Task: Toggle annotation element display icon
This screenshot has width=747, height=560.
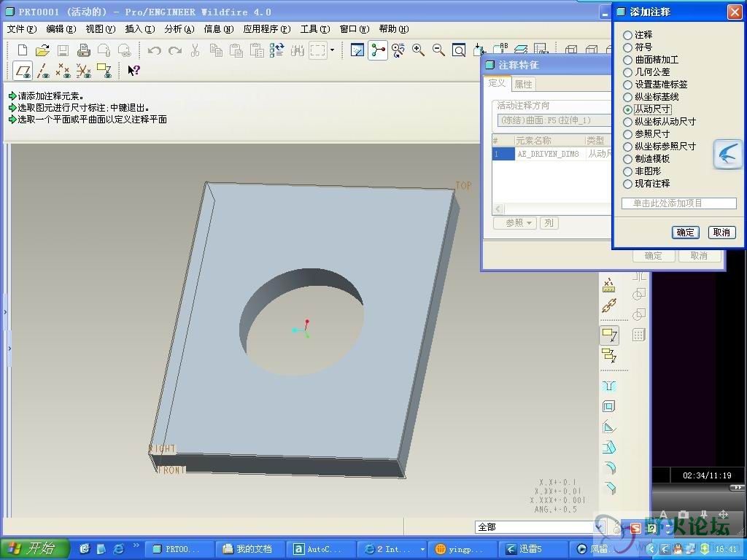Action: point(104,71)
